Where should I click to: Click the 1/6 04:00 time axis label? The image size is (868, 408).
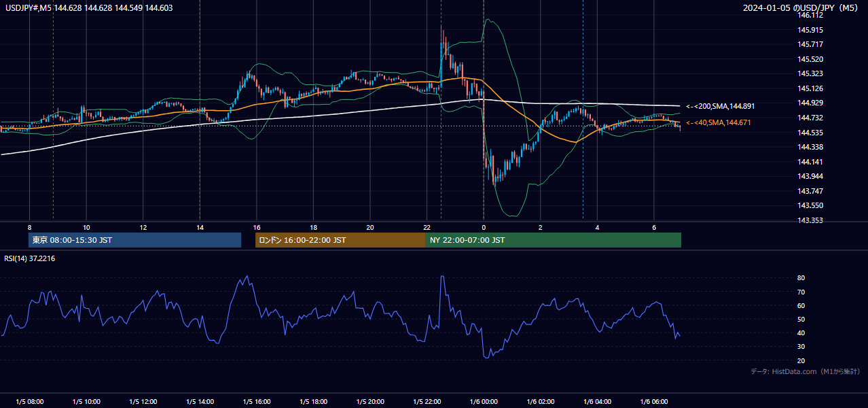click(x=597, y=402)
